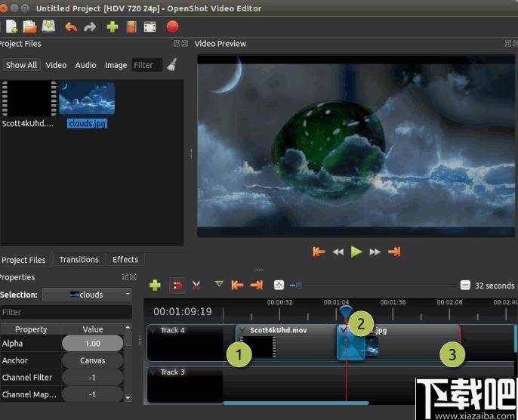
Task: Click the 00:01:36 mark on the ruler
Action: pos(393,302)
